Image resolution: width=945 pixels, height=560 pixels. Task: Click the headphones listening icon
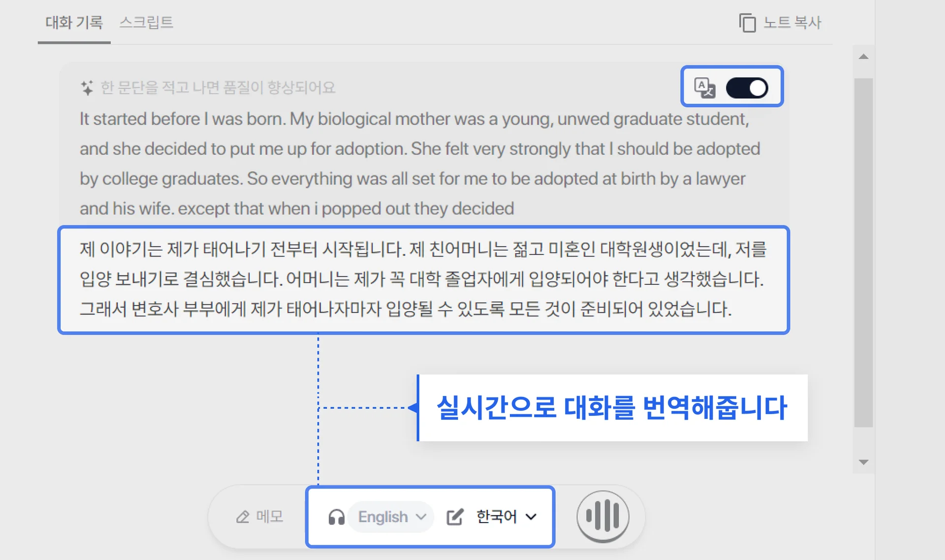coord(336,517)
